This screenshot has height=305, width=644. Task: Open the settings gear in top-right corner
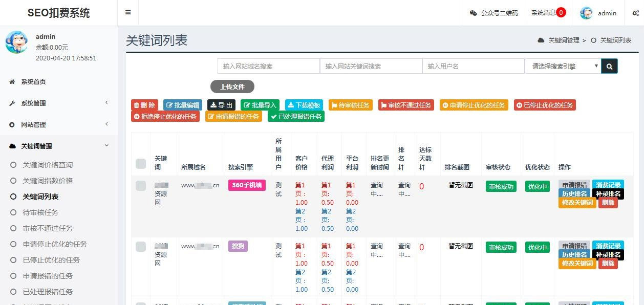635,12
